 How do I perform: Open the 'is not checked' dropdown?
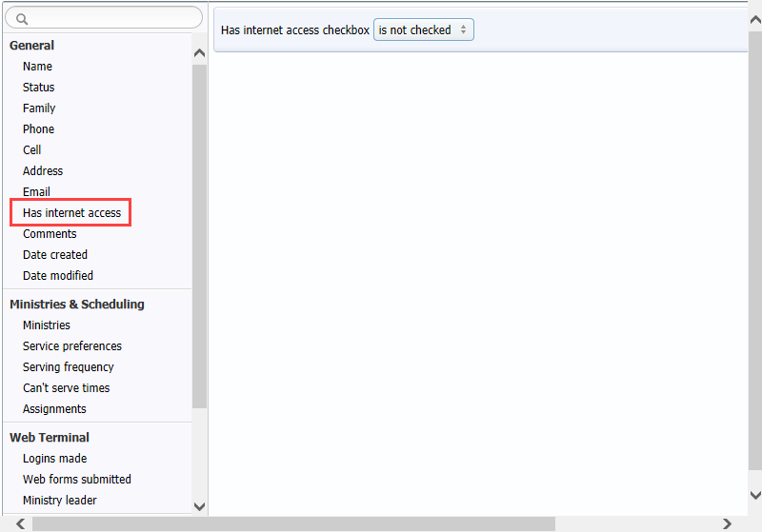(423, 30)
